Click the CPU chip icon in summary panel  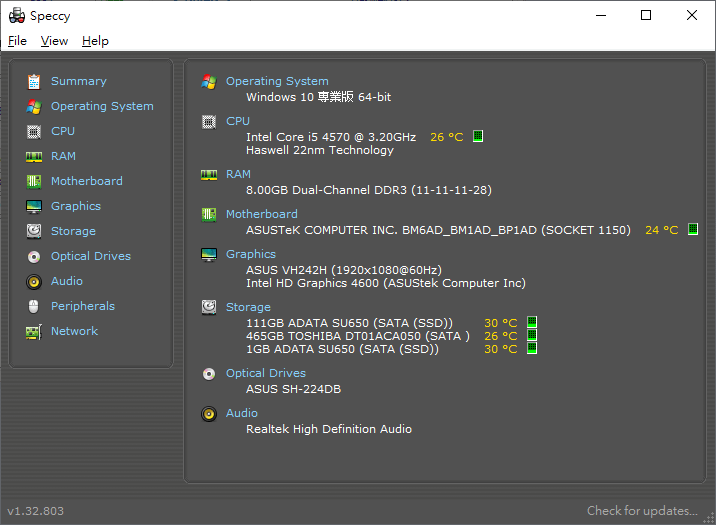tap(209, 122)
